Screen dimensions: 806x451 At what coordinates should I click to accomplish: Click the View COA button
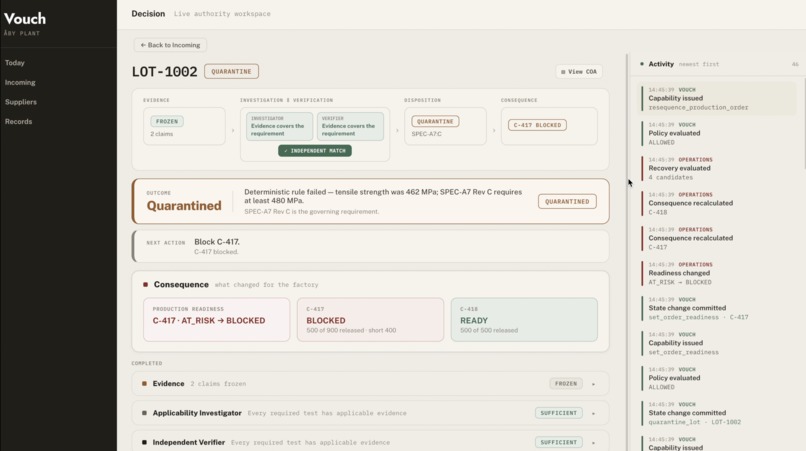pos(579,71)
